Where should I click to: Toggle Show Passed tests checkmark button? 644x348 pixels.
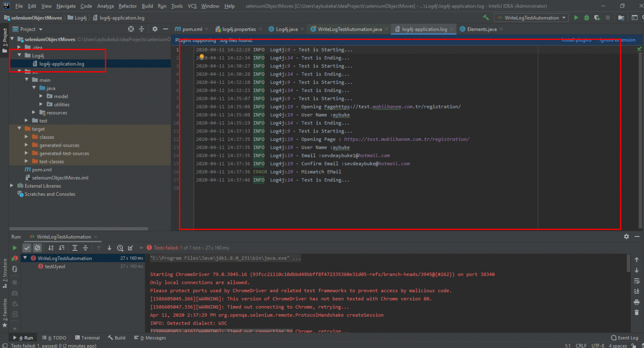27,248
